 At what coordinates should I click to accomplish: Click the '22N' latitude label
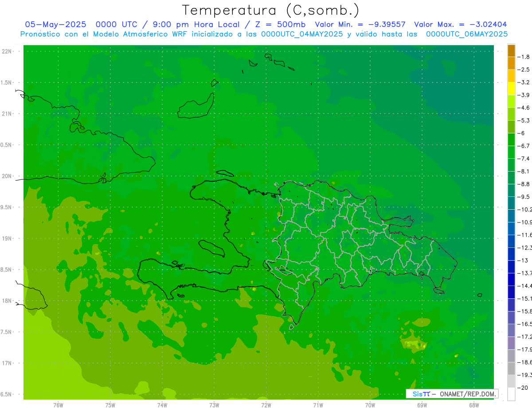(x=8, y=51)
